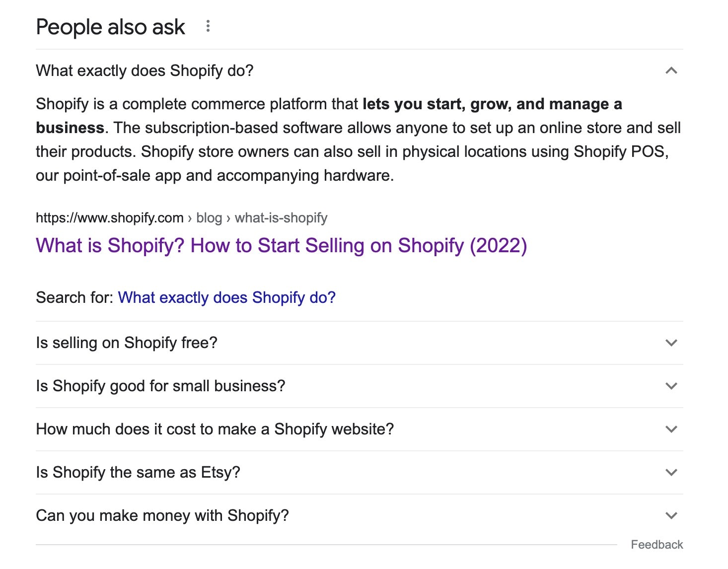Click the Feedback link
This screenshot has width=728, height=569.
click(656, 545)
